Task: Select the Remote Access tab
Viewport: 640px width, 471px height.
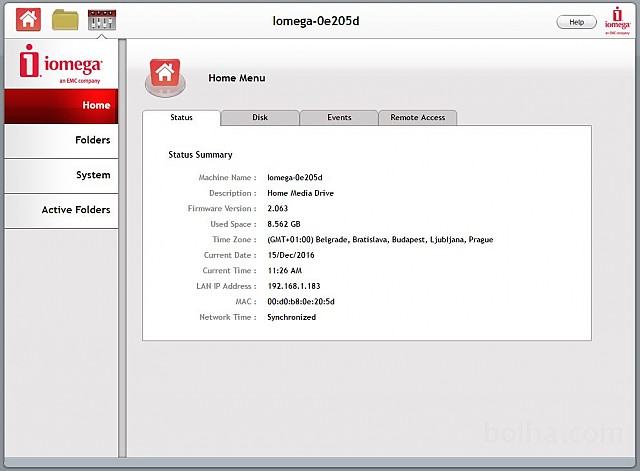Action: 418,118
